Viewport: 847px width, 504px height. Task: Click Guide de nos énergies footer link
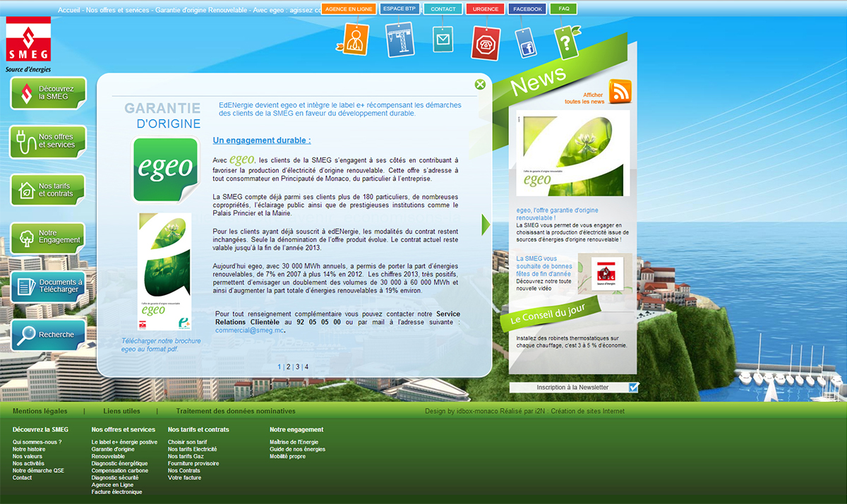[x=298, y=450]
